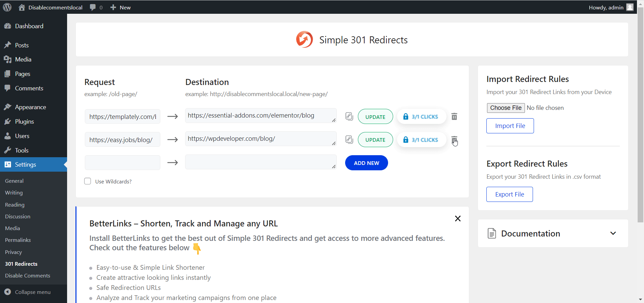The height and width of the screenshot is (303, 644).
Task: Expand the Documentation panel chevron
Action: (x=613, y=233)
